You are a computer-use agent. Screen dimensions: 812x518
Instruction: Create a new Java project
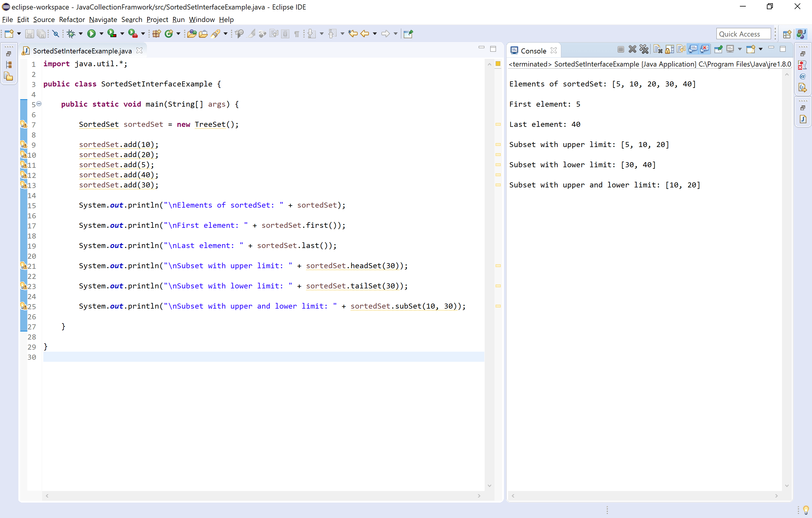tap(156, 33)
